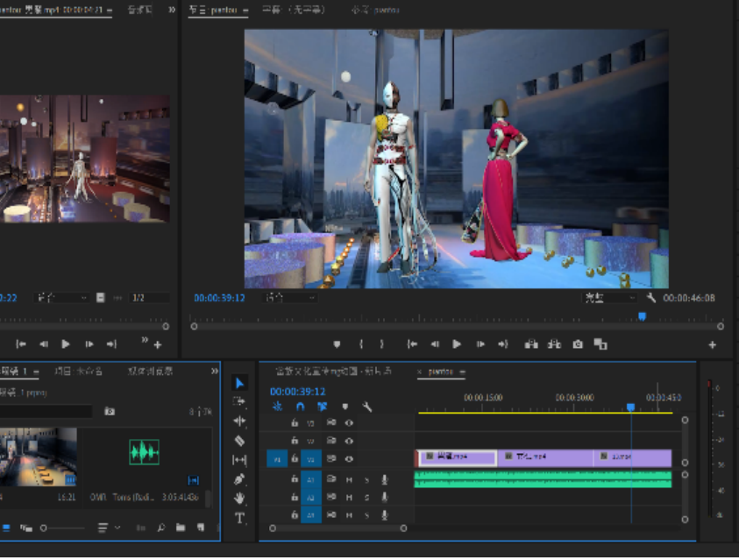Select the Hand tool

[x=240, y=499]
